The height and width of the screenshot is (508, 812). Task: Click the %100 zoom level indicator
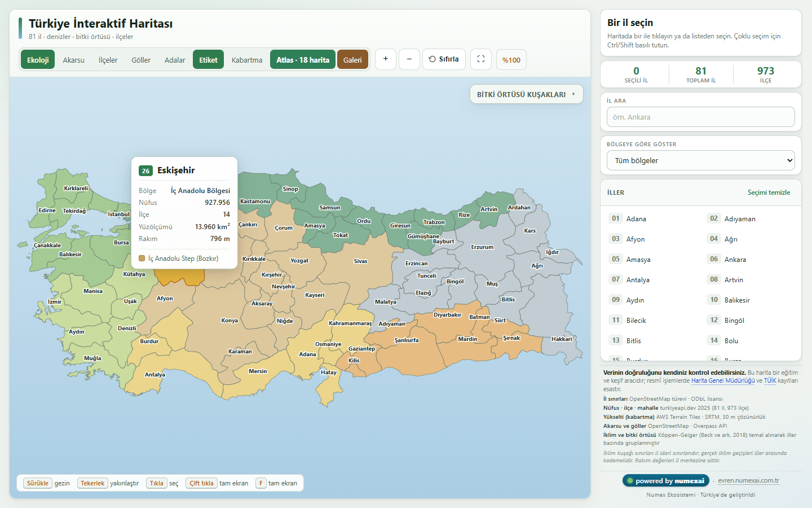511,60
